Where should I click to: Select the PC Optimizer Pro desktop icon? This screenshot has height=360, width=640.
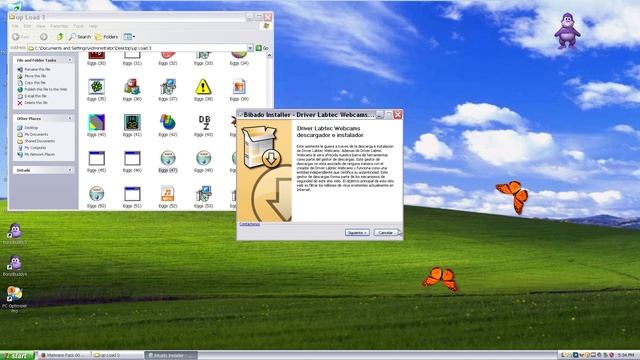(x=14, y=299)
